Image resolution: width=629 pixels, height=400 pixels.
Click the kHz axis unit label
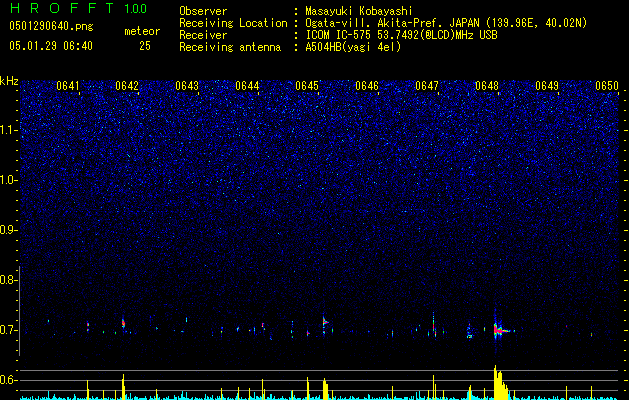click(x=9, y=81)
